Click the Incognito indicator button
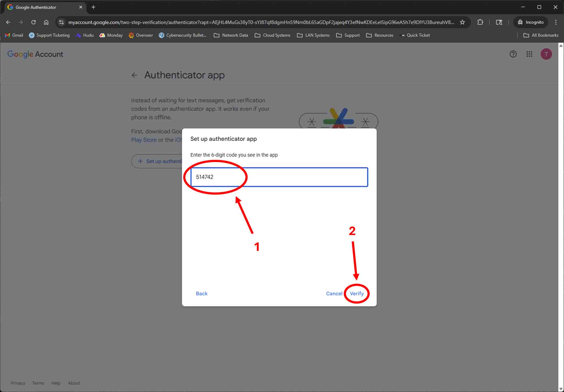564x392 pixels. point(530,22)
